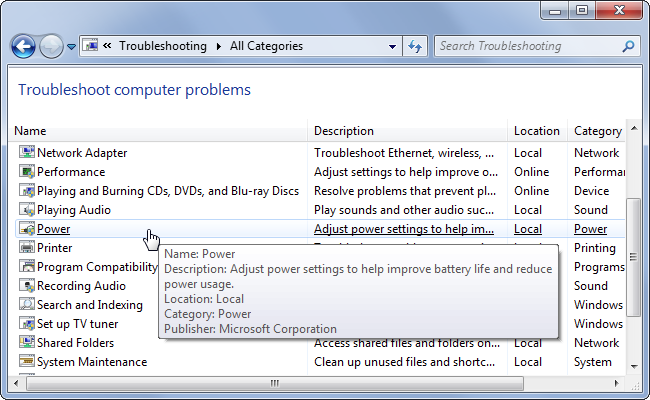Image resolution: width=650 pixels, height=400 pixels.
Task: Click the underlined Power category cell
Action: coord(590,229)
